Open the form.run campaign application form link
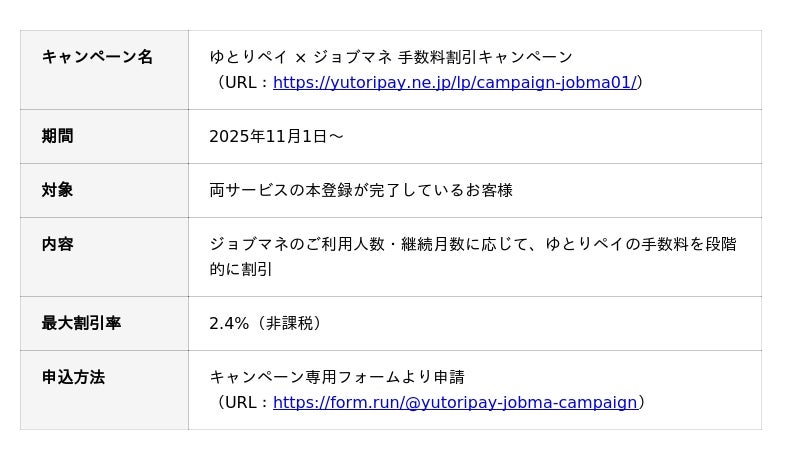The height and width of the screenshot is (460, 800). click(x=454, y=403)
